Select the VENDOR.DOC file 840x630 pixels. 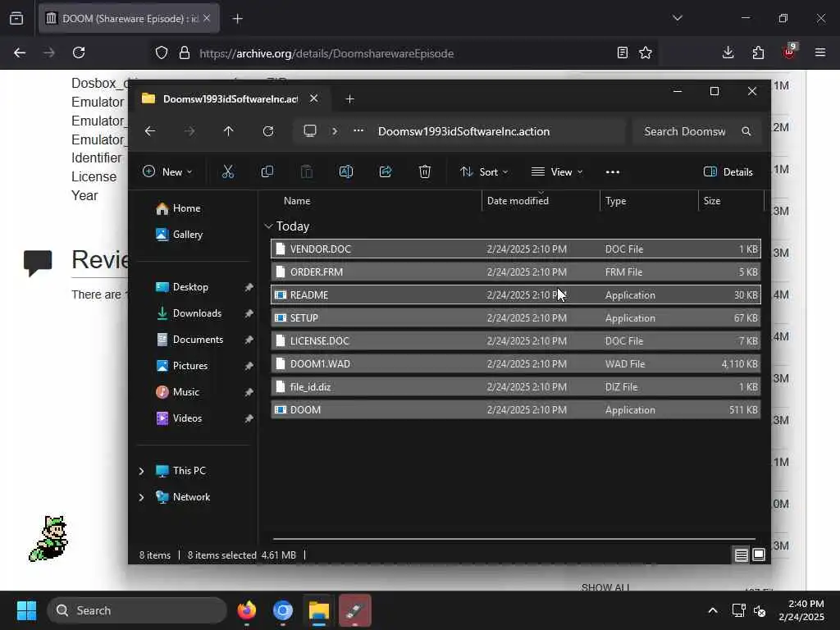(x=515, y=249)
